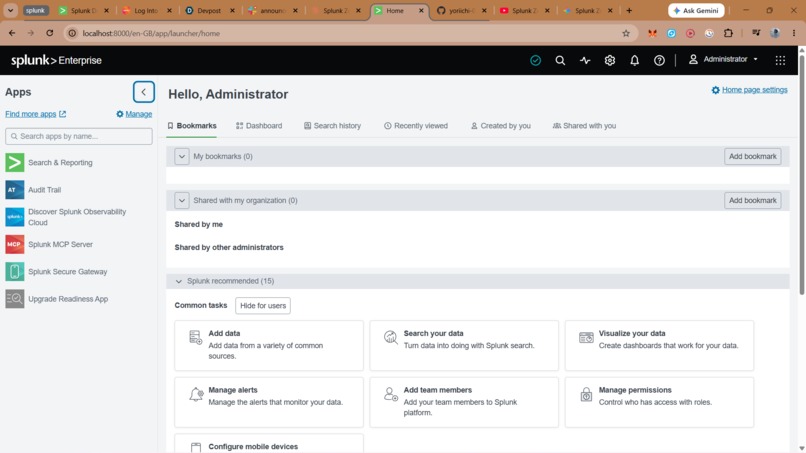Screen dimensions: 806x453
Task: Bookmark this page with the star icon
Action: (x=626, y=33)
